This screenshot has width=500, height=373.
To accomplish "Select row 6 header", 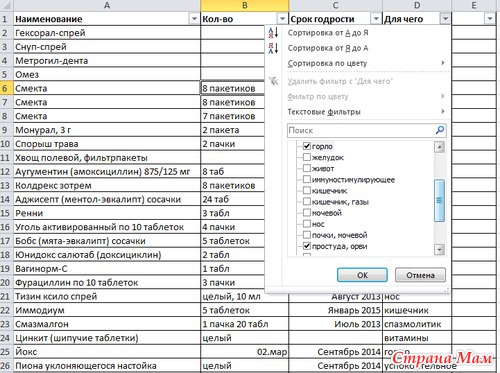I will coord(6,88).
